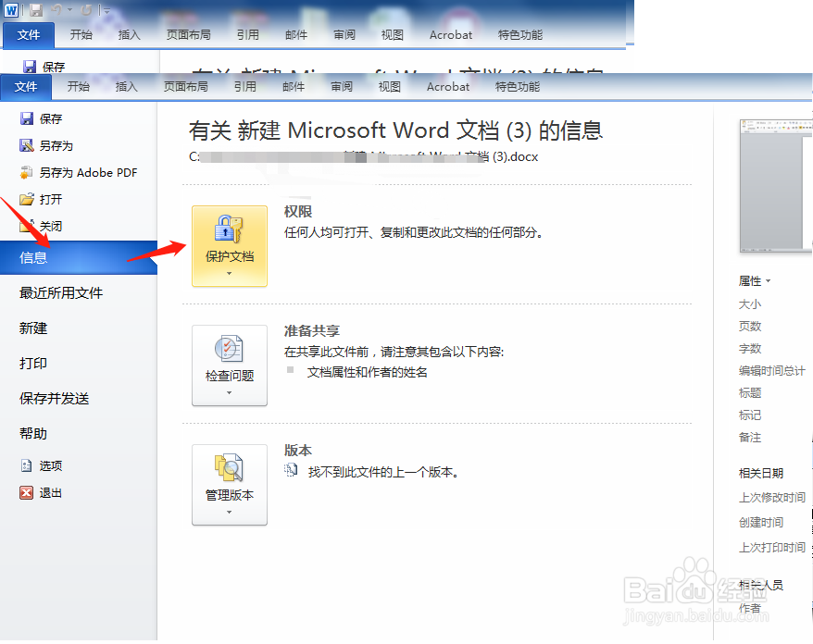Click the 创建时间 label

point(760,523)
